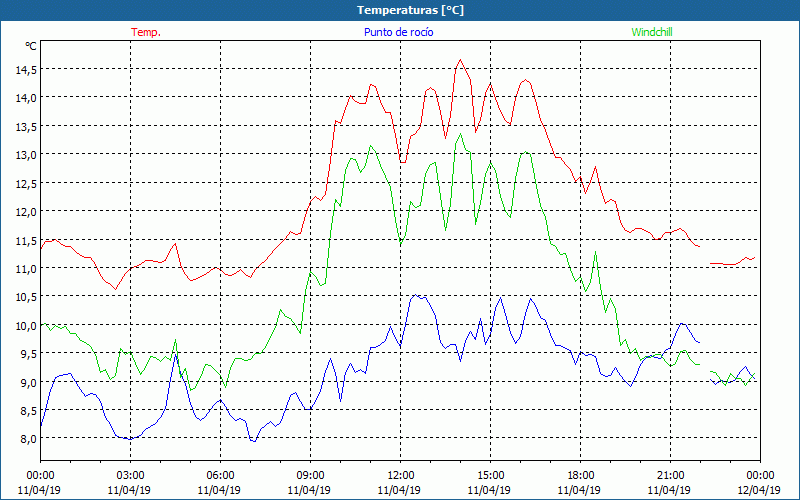This screenshot has width=800, height=500.
Task: Click the 8,5 y-axis value
Action: click(28, 411)
